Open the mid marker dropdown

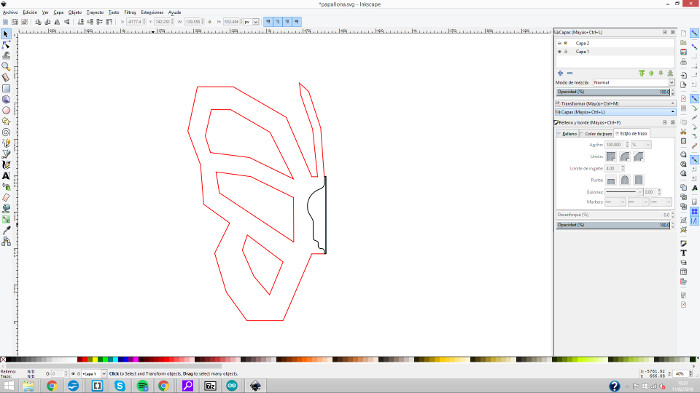click(x=638, y=202)
